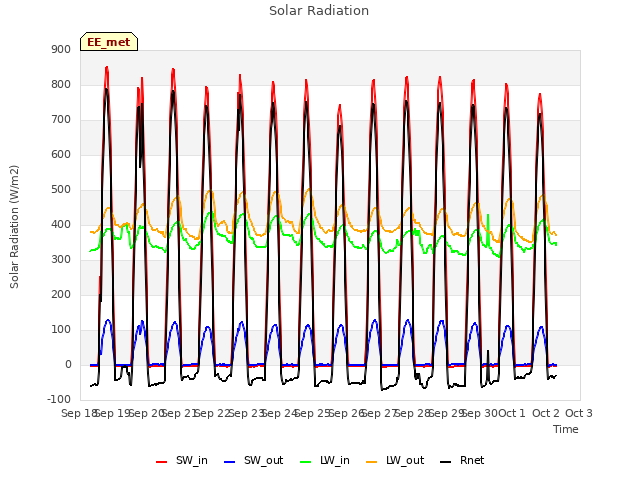The width and height of the screenshot is (640, 480).
Task: Click the Oct 2 x-axis tick label
Action: pos(546,413)
